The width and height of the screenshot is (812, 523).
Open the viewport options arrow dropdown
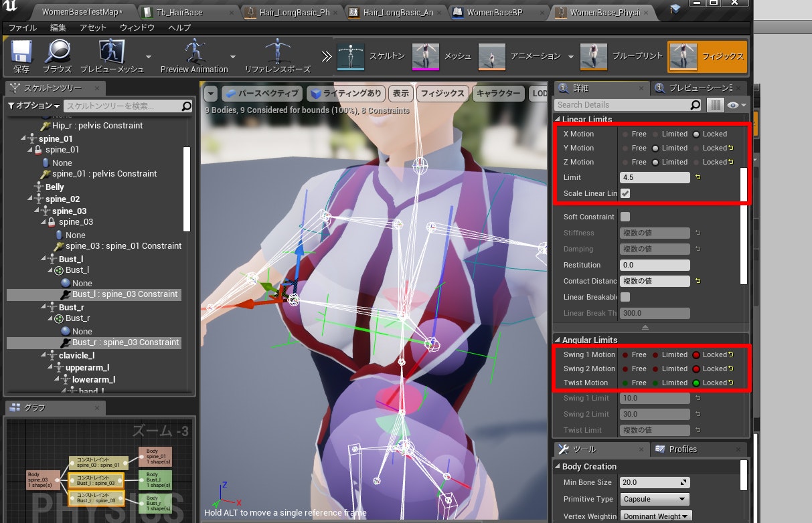pos(211,94)
